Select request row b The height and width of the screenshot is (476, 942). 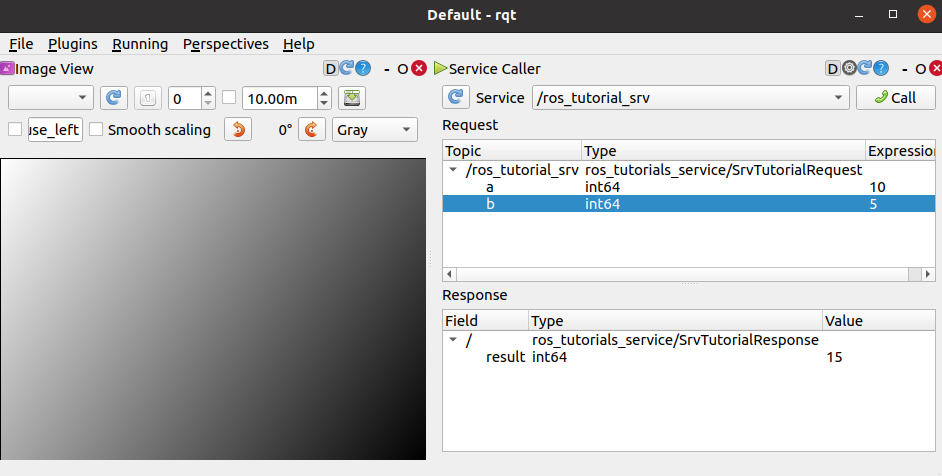(689, 204)
